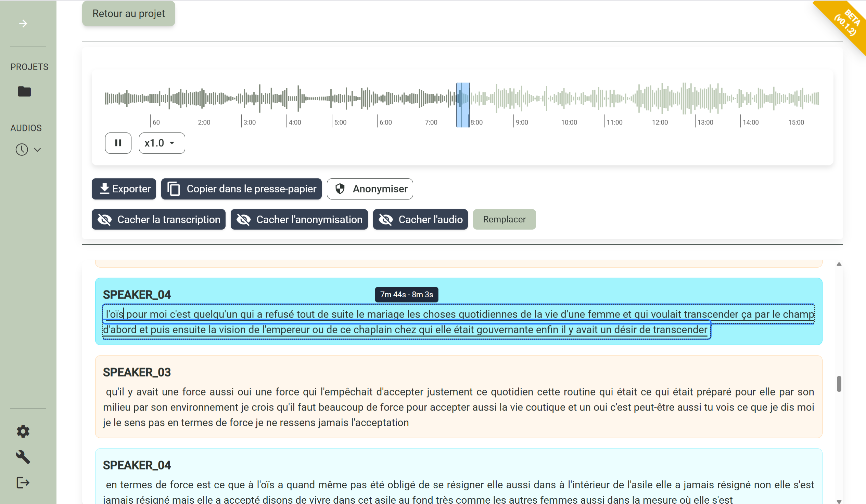Copy transcription via Copier dans le presse-papier
Screen dimensions: 866x504
241,189
